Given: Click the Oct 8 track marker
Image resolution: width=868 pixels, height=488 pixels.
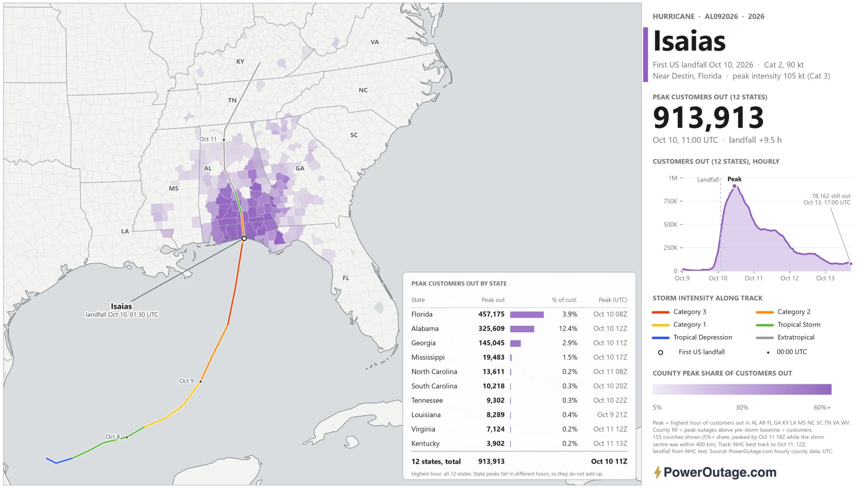Looking at the screenshot, I should [x=127, y=437].
